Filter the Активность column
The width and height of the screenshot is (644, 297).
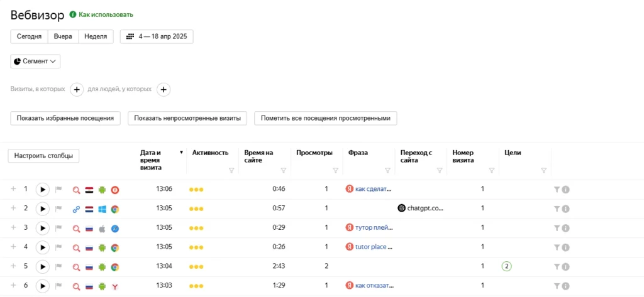[231, 171]
